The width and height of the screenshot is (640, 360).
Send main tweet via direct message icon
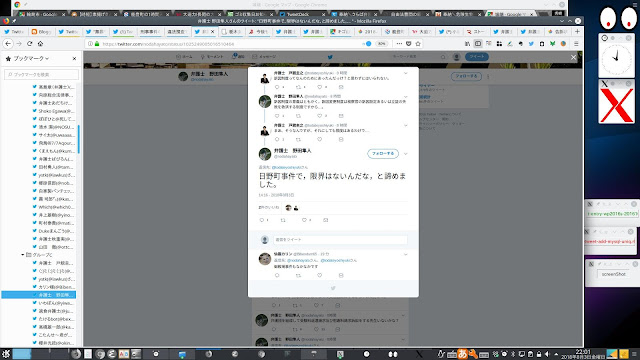(x=325, y=220)
